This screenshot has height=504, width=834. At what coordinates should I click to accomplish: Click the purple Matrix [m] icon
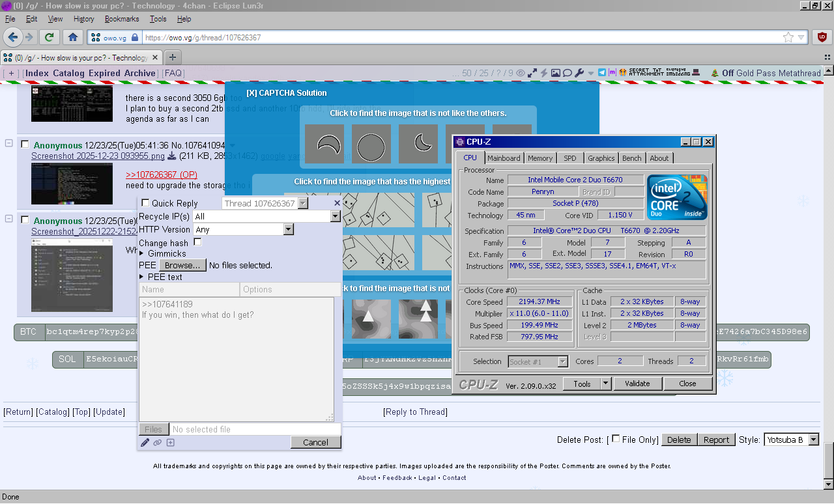point(612,73)
